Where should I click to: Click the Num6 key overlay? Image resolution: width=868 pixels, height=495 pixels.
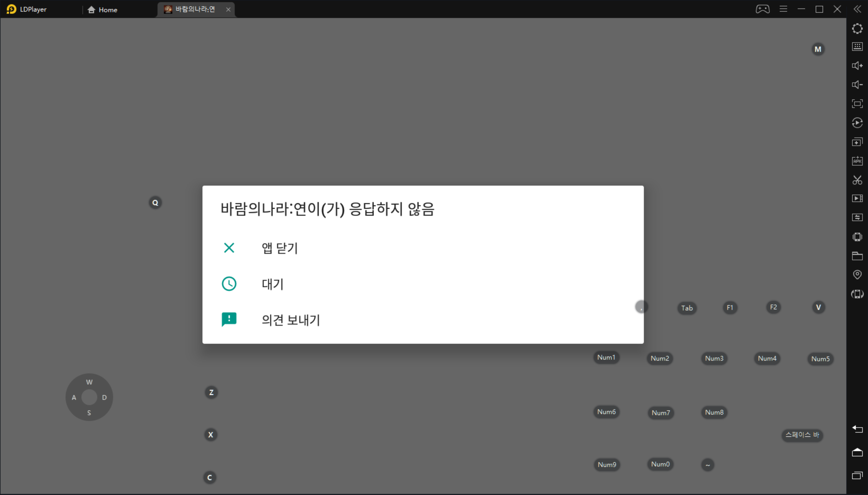click(607, 412)
